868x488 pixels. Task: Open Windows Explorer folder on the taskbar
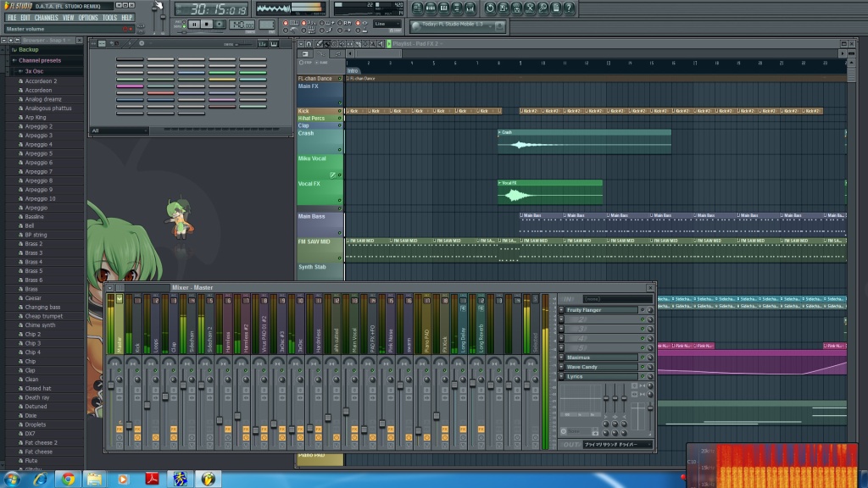95,480
